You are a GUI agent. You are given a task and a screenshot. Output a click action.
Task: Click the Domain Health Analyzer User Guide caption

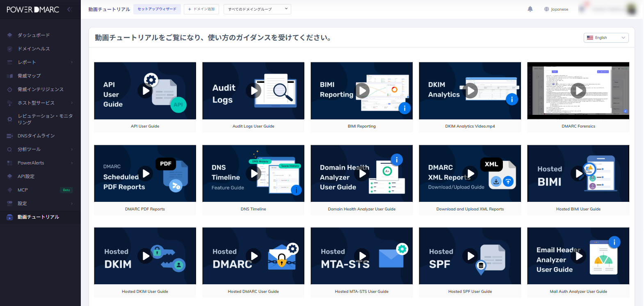coord(362,209)
